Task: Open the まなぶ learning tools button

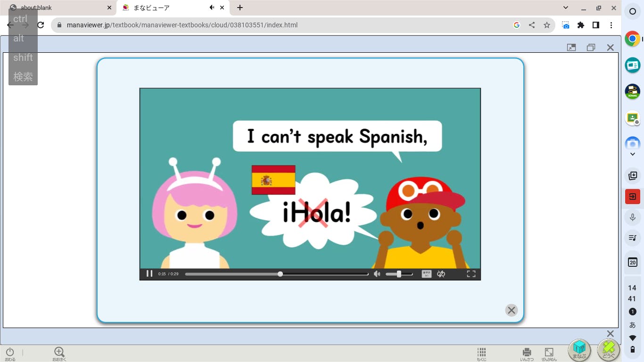Action: (579, 350)
